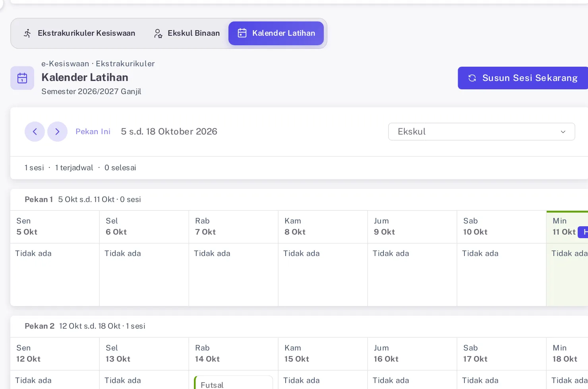Select the Sab 10 Okt day header

click(x=502, y=227)
